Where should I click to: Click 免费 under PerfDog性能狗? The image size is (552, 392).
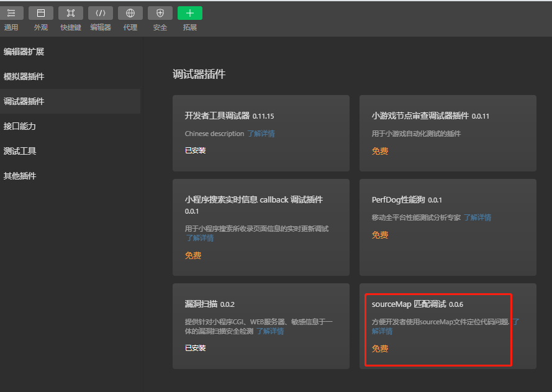pos(380,235)
